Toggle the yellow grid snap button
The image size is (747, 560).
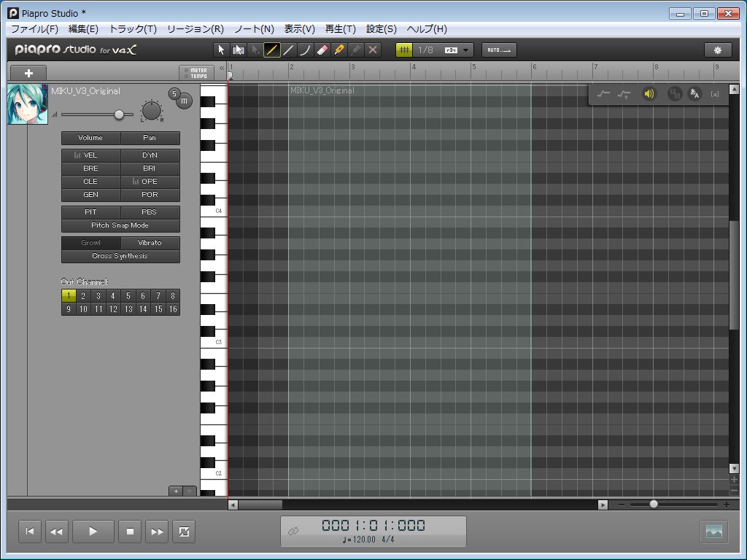tap(404, 50)
